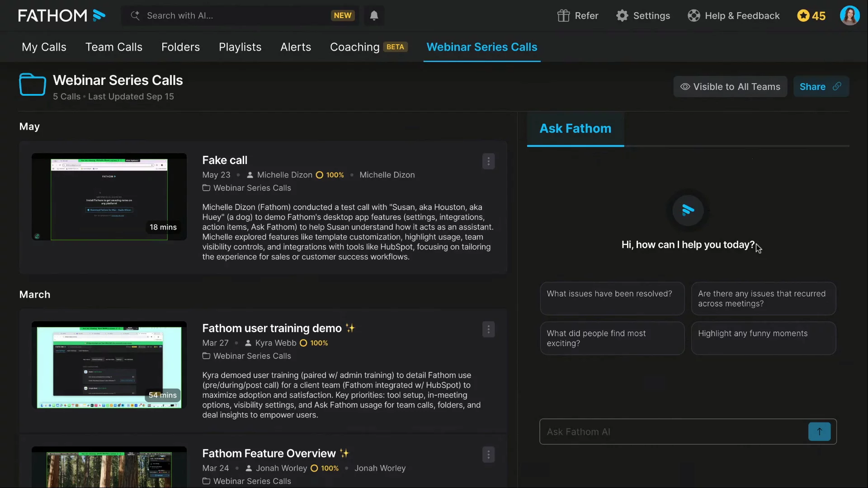868x488 pixels.
Task: Open the user profile avatar
Action: (x=849, y=16)
